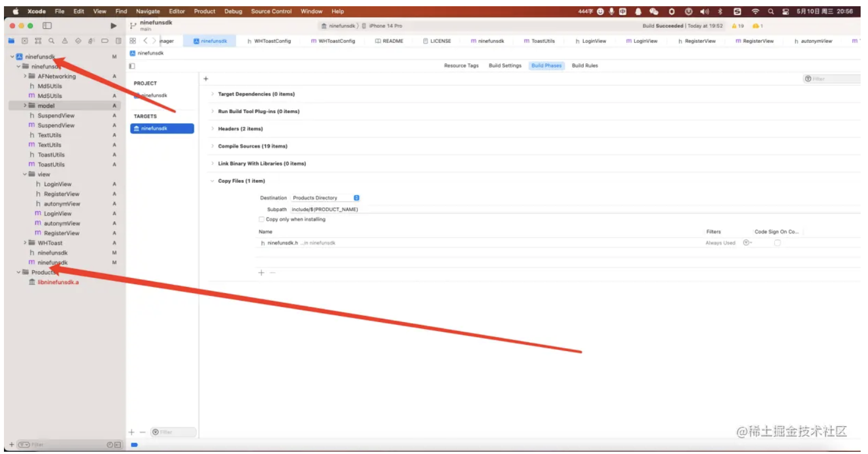Image resolution: width=868 pixels, height=454 pixels.
Task: Show recently modified files clock filter
Action: pos(110,444)
